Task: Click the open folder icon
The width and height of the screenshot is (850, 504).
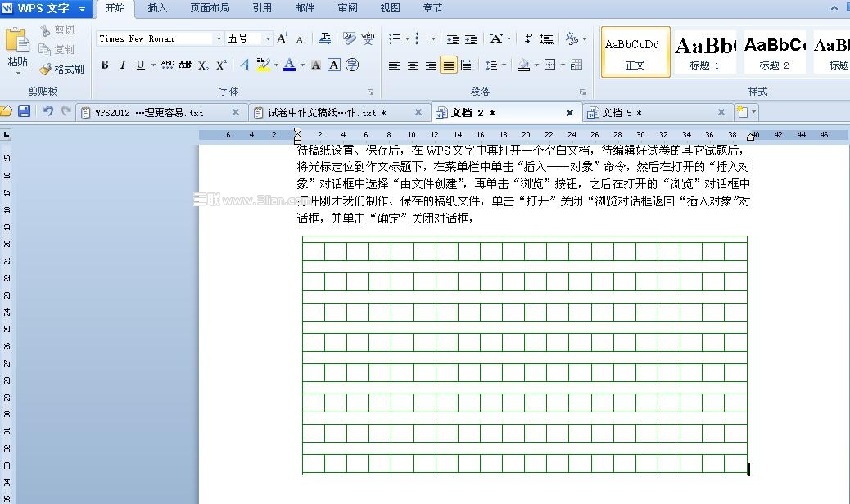Action: (x=6, y=111)
